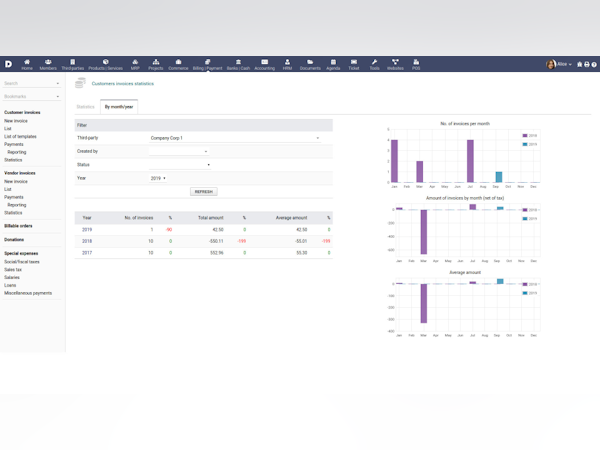The width and height of the screenshot is (600, 450).
Task: Open the Ticket module icon
Action: click(354, 64)
